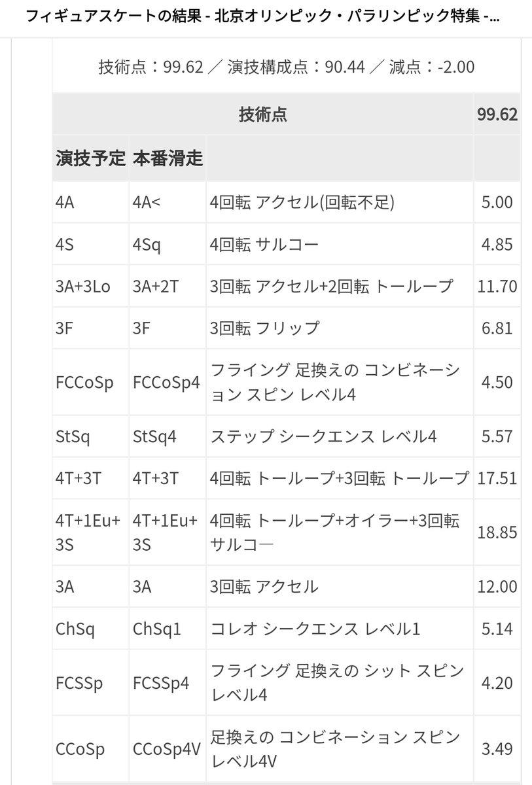Click the CCoSp4V executed element cell
532x785 pixels.
pyautogui.click(x=166, y=749)
